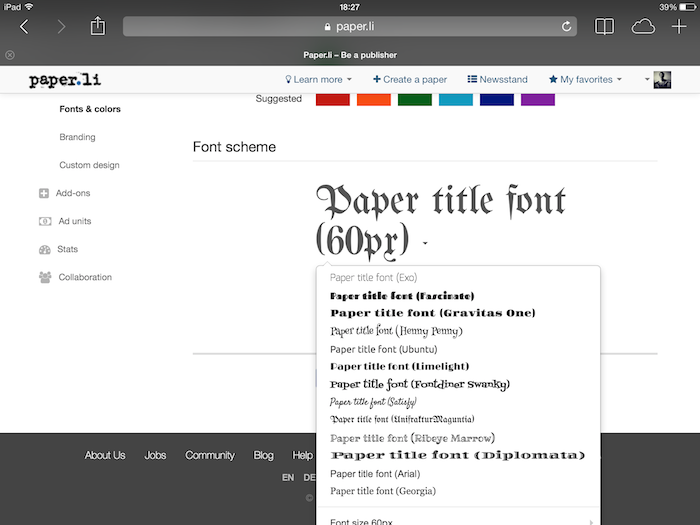Open the user avatar account menu

click(658, 79)
